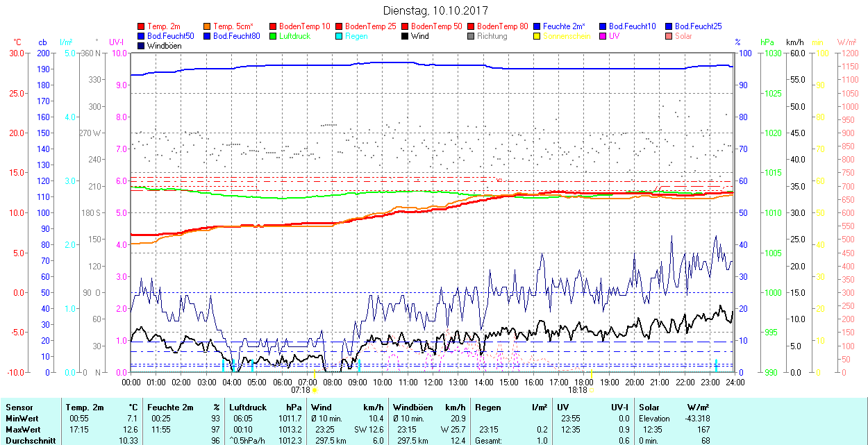Screen dimensions: 868x445
Task: Select the Bod.Feucht25 legend swatch
Action: click(669, 26)
